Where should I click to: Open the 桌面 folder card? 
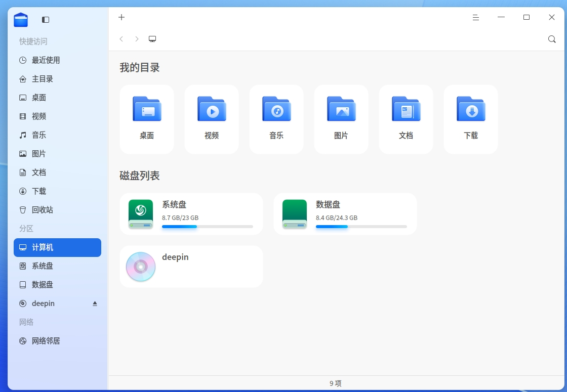[x=147, y=119]
